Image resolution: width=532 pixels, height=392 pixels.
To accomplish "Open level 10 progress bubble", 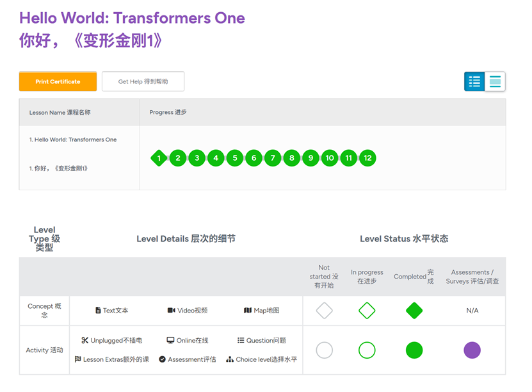I will click(x=330, y=158).
